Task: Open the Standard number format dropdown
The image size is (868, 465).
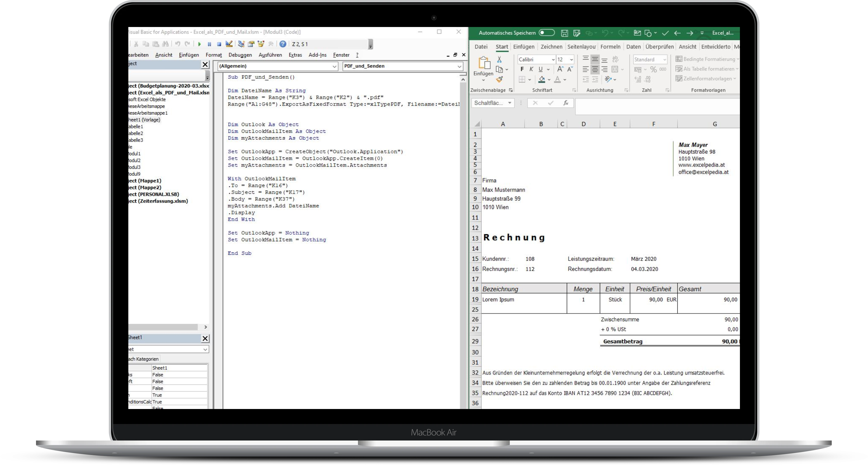Action: click(664, 59)
